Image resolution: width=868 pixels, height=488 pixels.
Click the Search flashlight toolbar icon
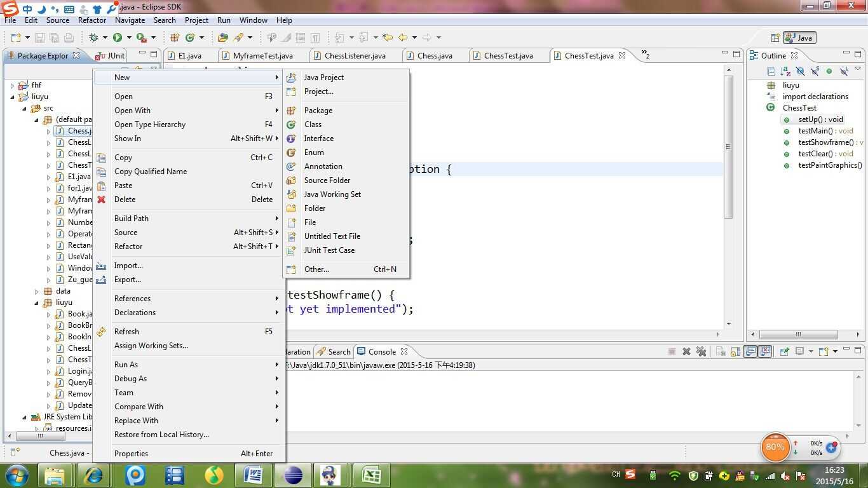pyautogui.click(x=239, y=37)
